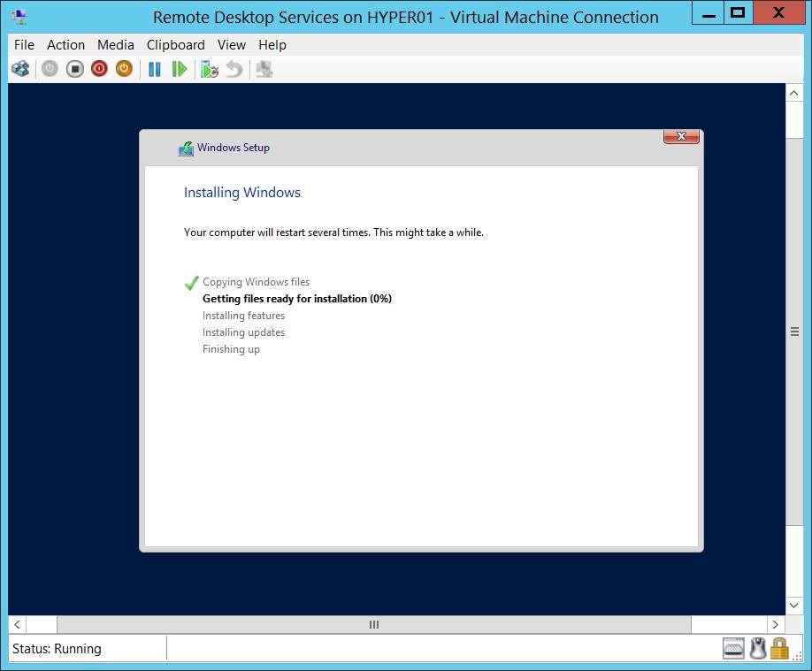Screen dimensions: 812x671
Task: Turn off the virtual machine
Action: point(74,69)
